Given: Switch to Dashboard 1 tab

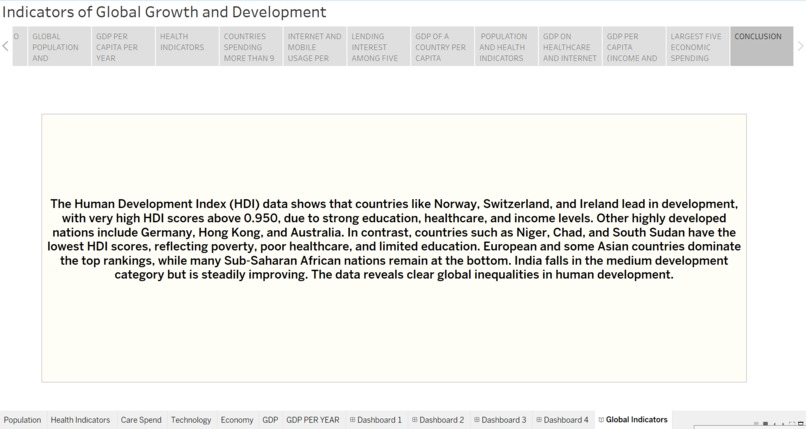Looking at the screenshot, I should point(376,420).
